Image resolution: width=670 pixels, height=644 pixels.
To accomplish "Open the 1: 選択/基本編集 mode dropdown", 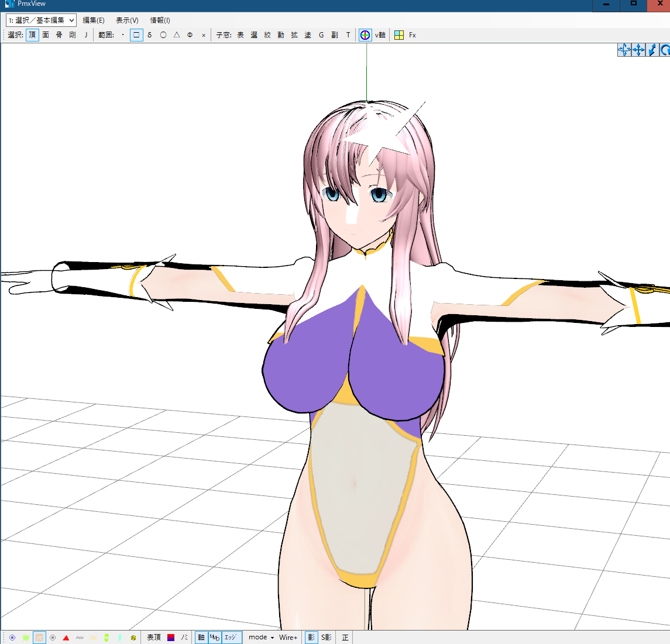I will [41, 20].
